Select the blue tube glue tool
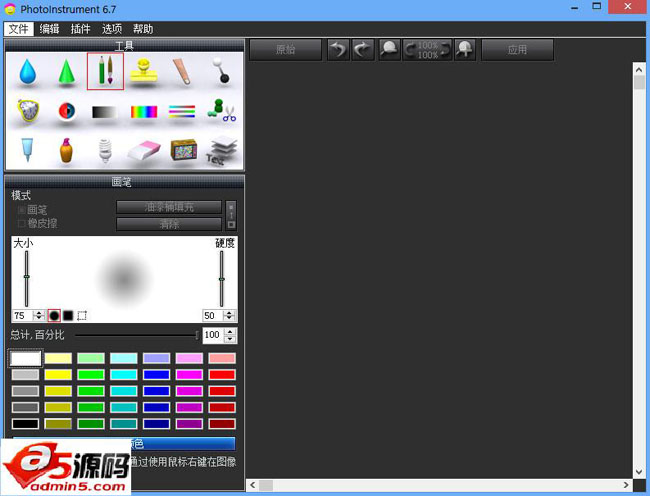 [27, 149]
